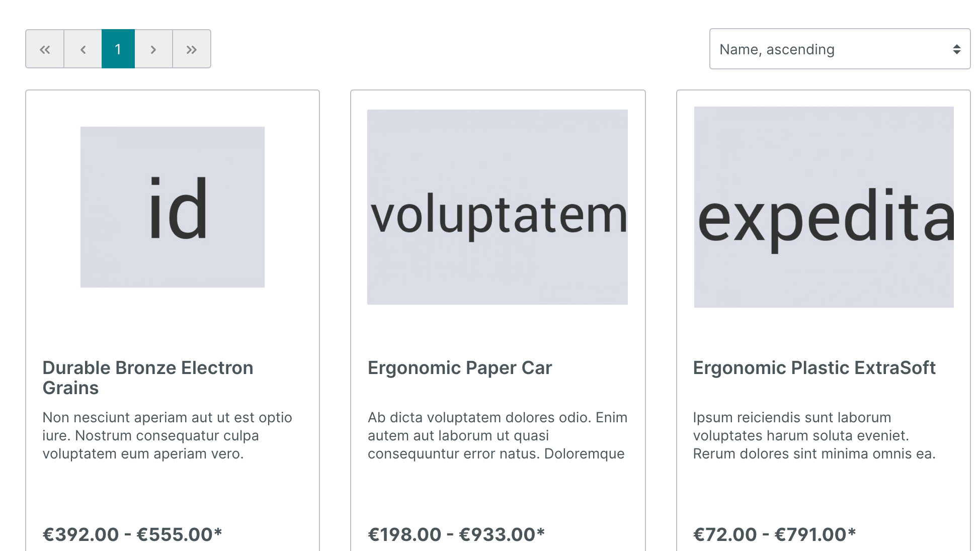Open the 'voluptatem' product image

498,207
